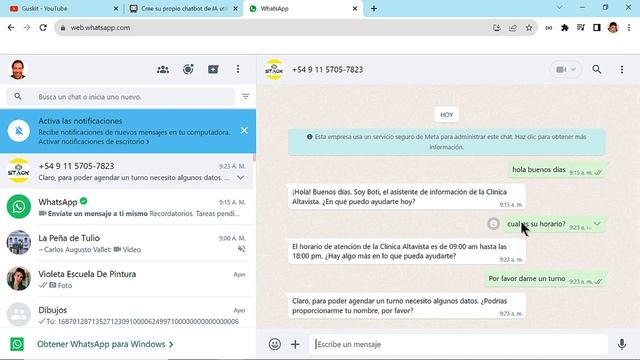Click your own profile photo
Viewport: 640px width, 360px height.
[x=18, y=69]
